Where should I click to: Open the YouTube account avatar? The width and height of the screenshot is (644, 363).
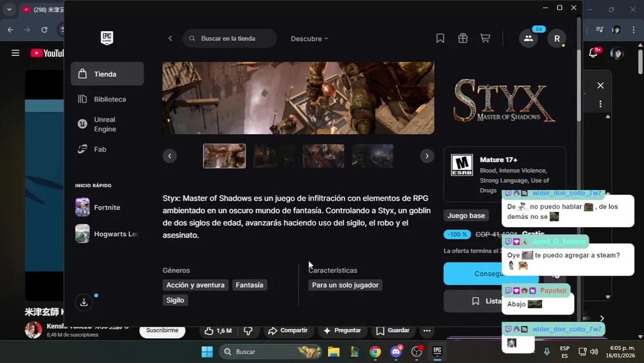616,53
